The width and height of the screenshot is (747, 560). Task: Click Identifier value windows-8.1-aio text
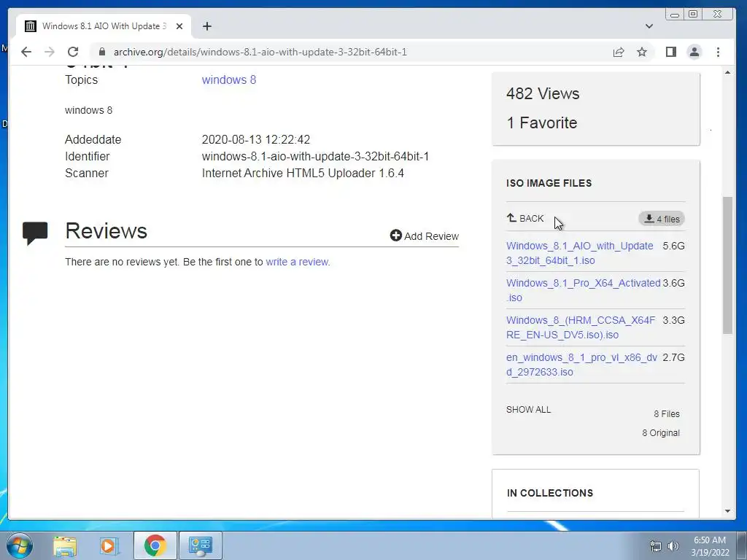coord(315,156)
